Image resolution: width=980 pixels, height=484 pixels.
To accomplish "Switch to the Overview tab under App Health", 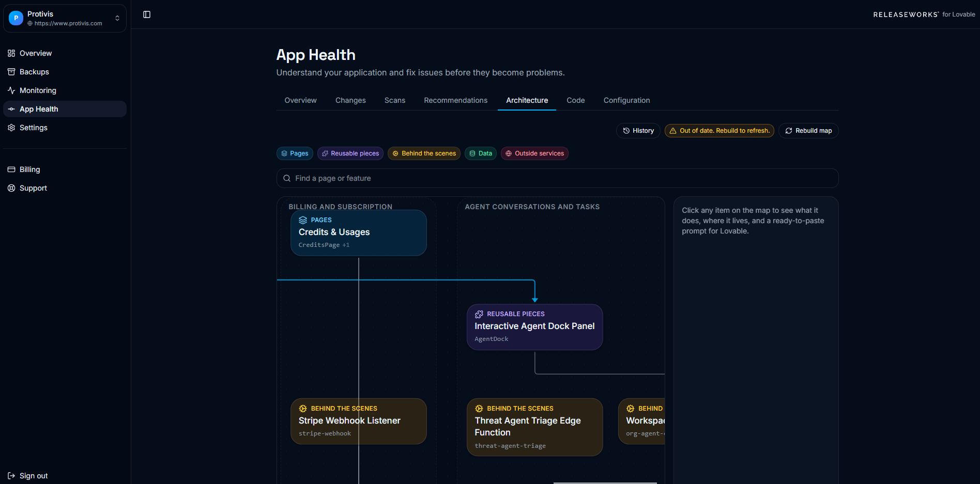I will pos(300,100).
